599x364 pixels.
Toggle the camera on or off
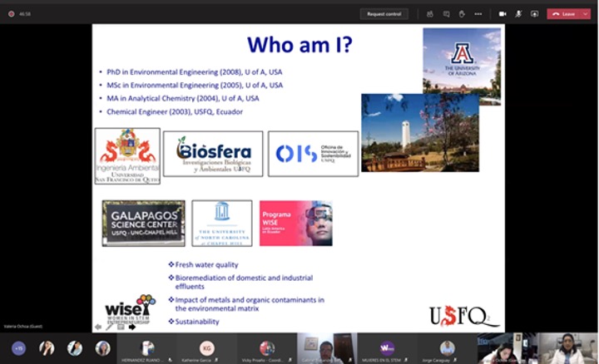pos(502,14)
